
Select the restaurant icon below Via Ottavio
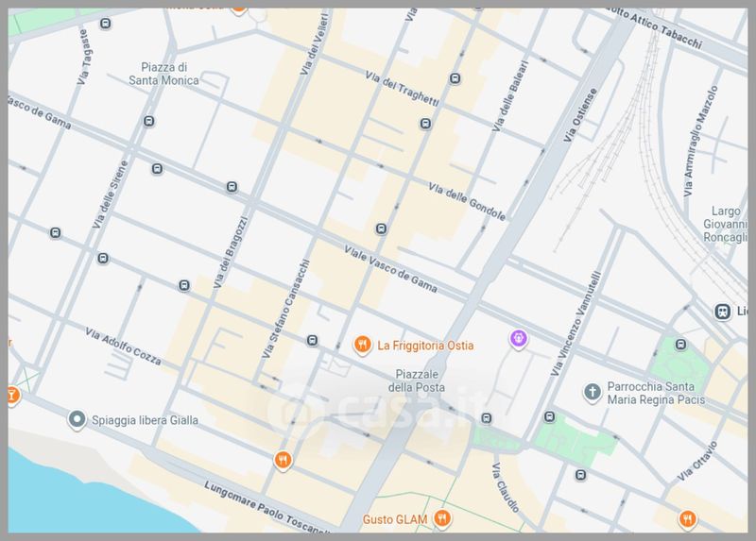point(687,517)
